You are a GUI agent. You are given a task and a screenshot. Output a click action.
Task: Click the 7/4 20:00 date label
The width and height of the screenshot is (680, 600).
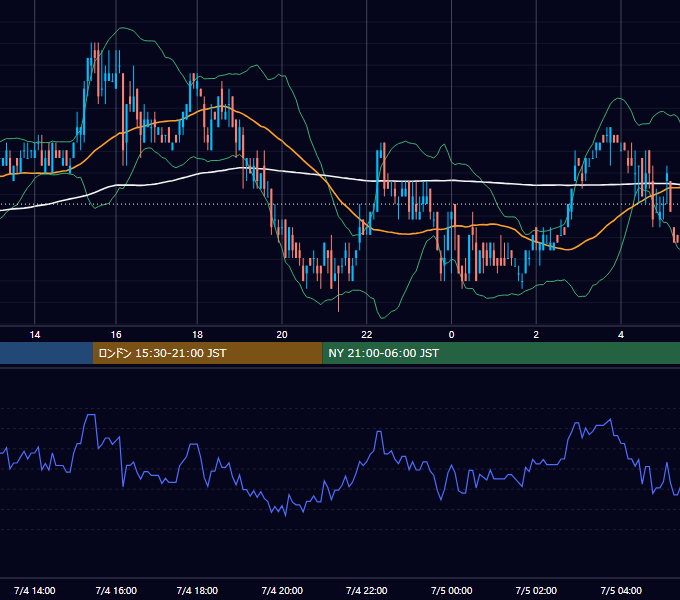(282, 591)
